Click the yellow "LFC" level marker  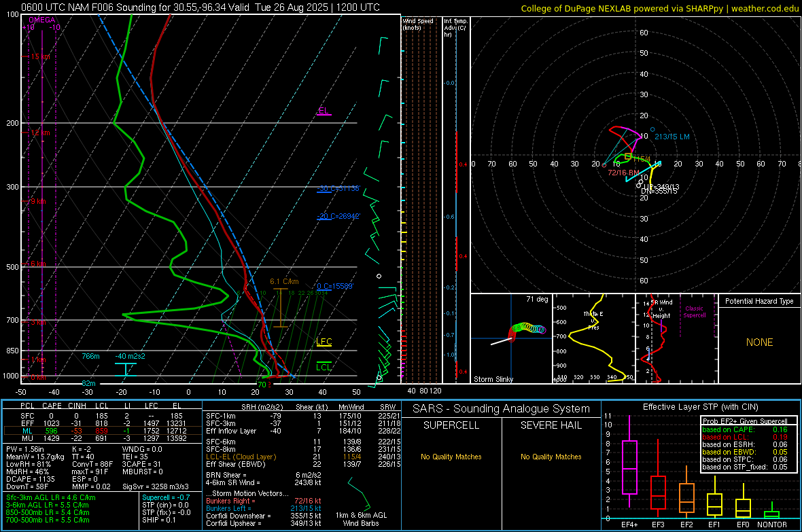324,342
